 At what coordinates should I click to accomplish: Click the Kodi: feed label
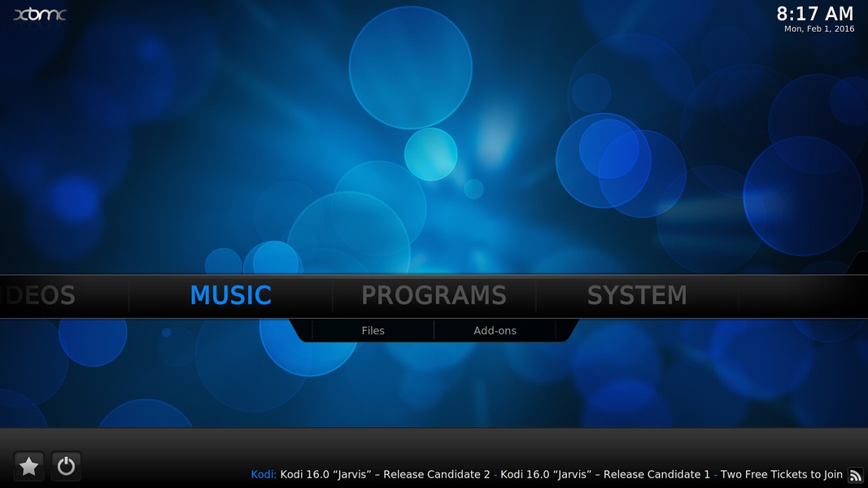264,474
